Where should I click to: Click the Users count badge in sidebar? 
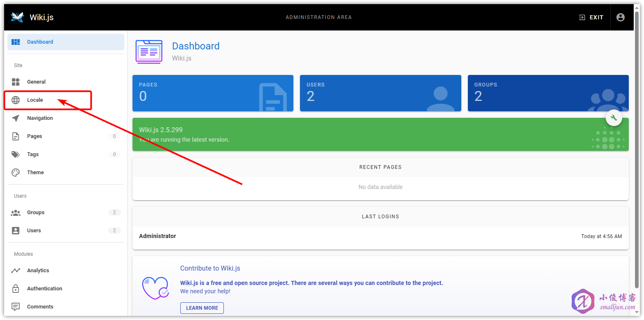pyautogui.click(x=114, y=231)
